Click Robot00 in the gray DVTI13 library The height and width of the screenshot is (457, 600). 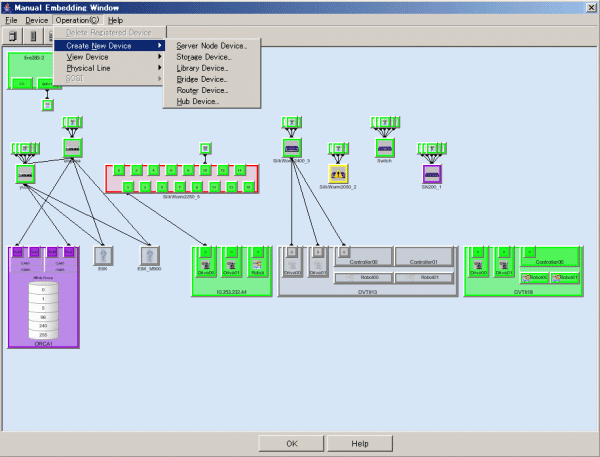[364, 277]
